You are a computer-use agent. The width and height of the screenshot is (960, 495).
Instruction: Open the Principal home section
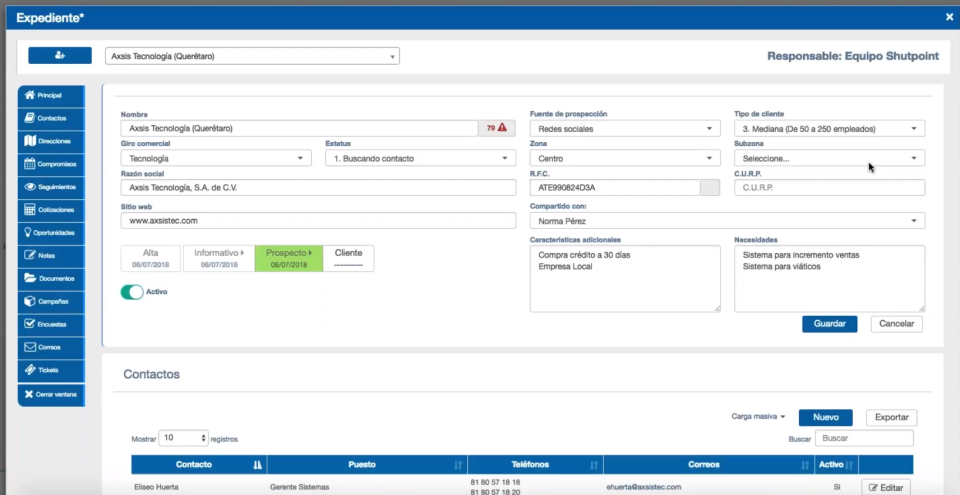coord(51,96)
